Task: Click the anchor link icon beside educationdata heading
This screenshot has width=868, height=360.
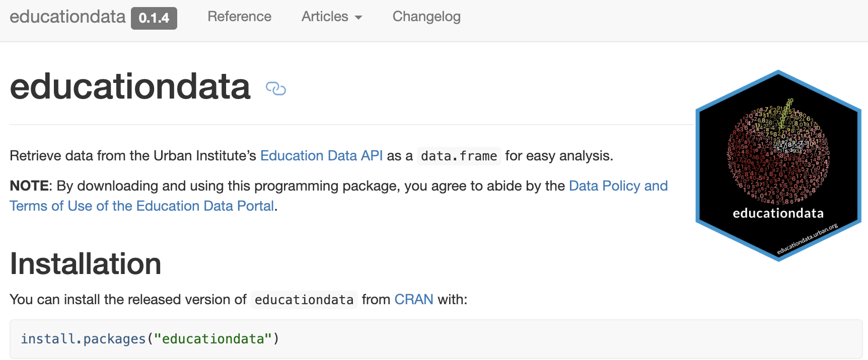Action: click(x=275, y=88)
